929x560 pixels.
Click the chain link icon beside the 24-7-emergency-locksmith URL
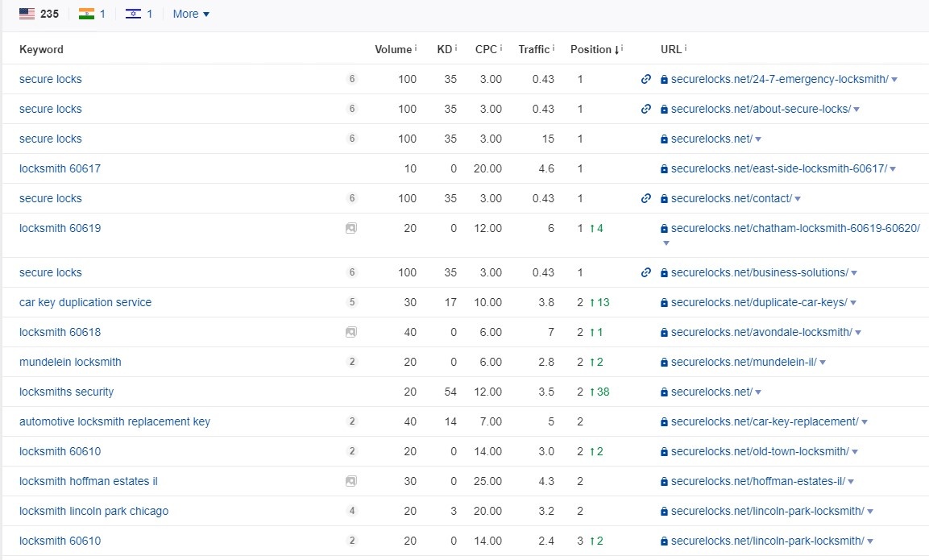coord(645,79)
